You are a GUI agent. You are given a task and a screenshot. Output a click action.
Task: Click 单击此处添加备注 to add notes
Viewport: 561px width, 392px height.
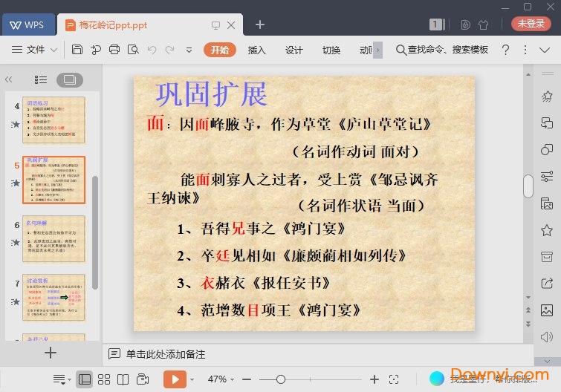coord(165,354)
